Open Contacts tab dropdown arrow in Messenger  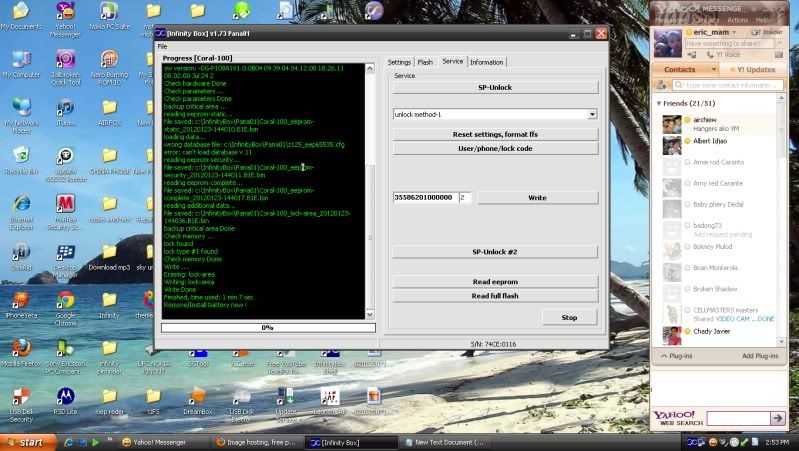tap(713, 69)
